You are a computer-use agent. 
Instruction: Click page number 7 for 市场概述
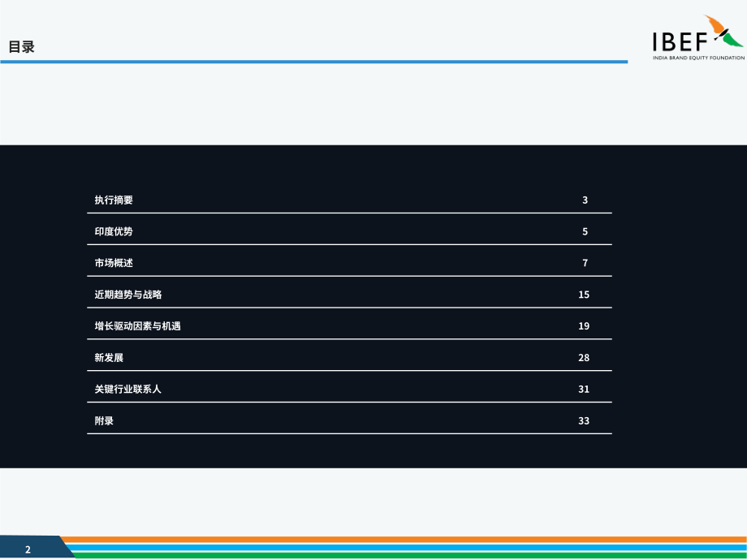click(585, 263)
